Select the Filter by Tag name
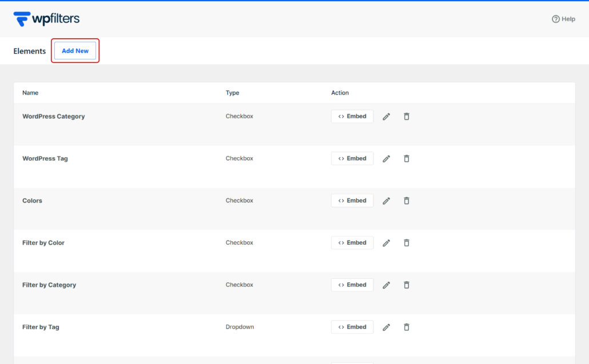 coord(41,327)
